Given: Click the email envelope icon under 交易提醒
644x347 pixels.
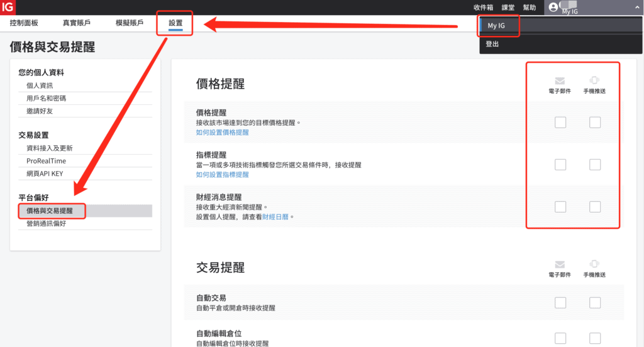Looking at the screenshot, I should (560, 265).
